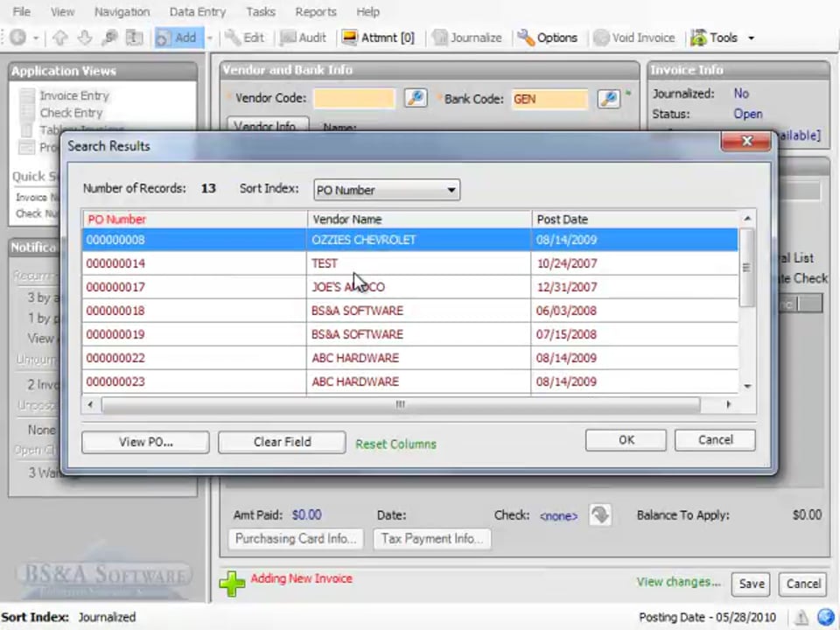The image size is (840, 630).
Task: Click Cancel in Search Results dialog
Action: [715, 440]
